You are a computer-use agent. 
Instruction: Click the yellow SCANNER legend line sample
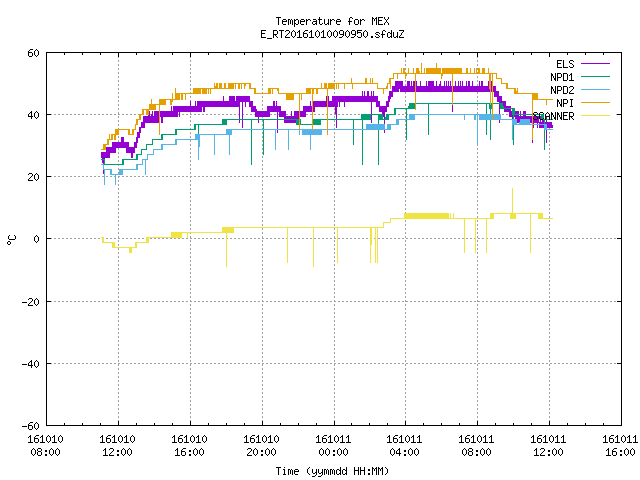[596, 116]
